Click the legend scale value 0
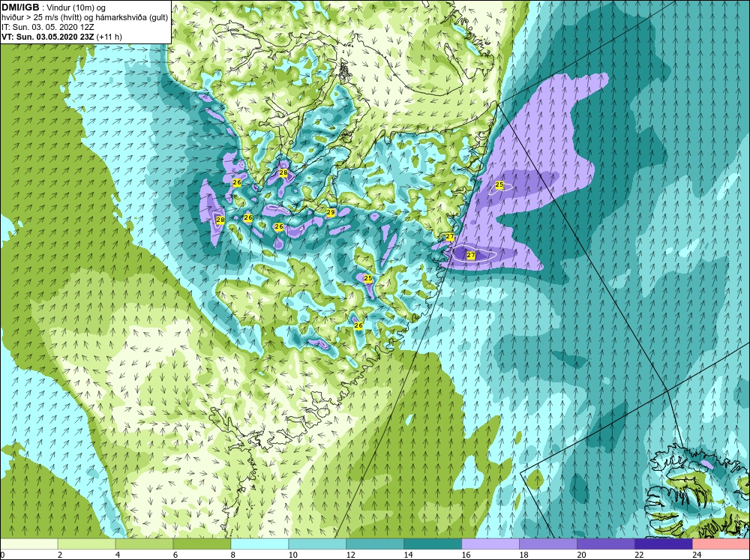Screen dimensions: 750x560 coord(3,555)
